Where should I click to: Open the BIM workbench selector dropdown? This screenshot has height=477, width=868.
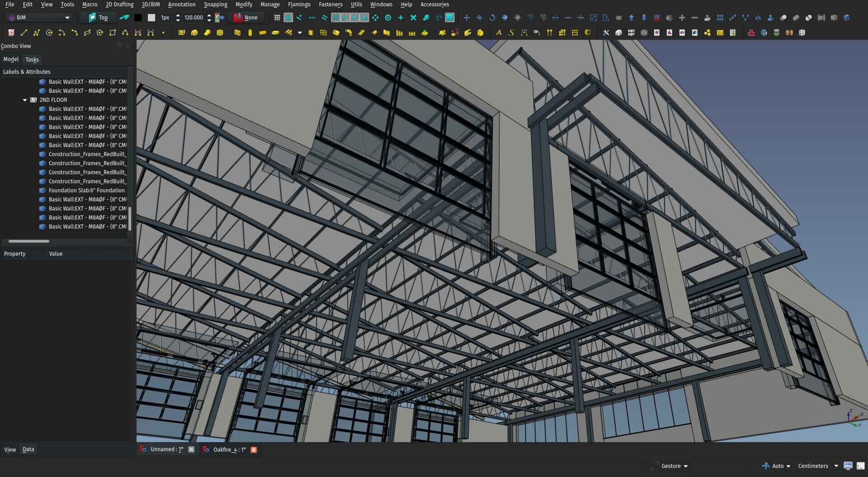38,17
